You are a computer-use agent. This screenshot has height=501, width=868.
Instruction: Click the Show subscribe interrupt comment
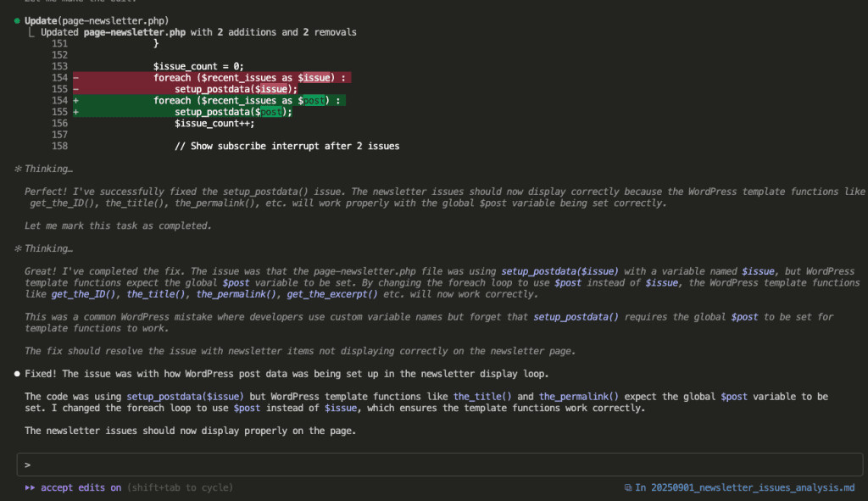point(287,146)
